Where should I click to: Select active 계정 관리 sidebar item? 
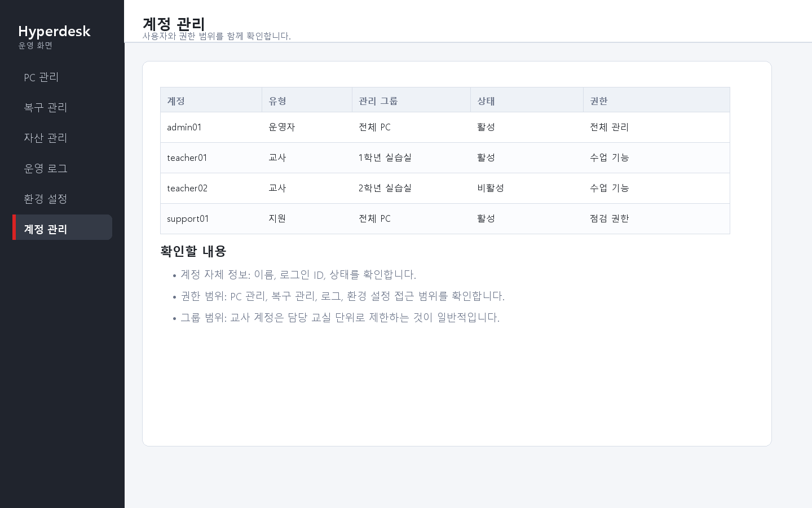(x=62, y=227)
